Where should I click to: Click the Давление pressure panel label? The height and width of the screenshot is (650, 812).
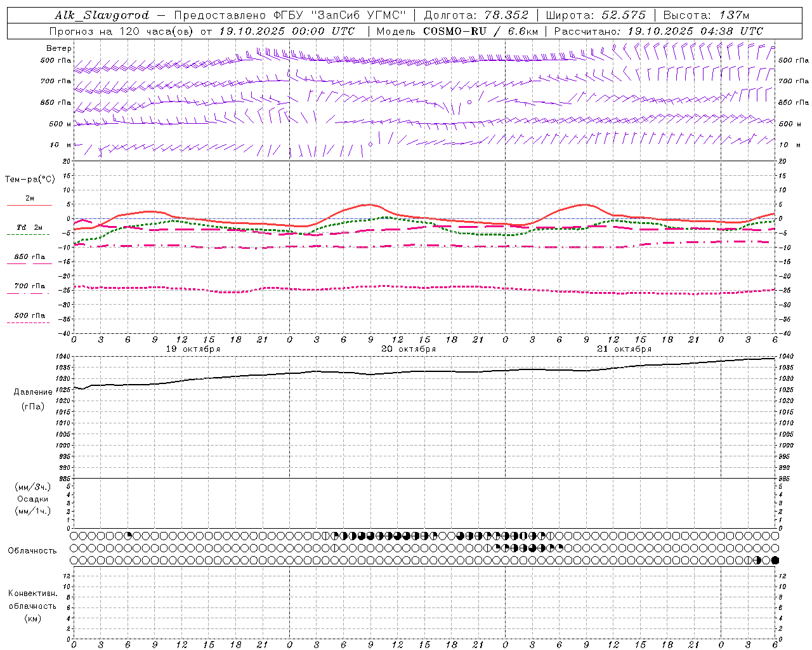pyautogui.click(x=33, y=392)
